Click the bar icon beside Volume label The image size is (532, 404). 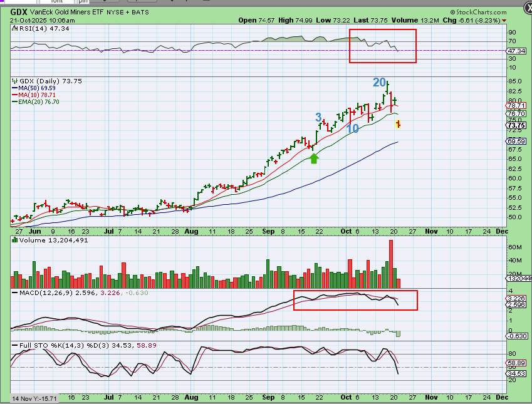14,240
